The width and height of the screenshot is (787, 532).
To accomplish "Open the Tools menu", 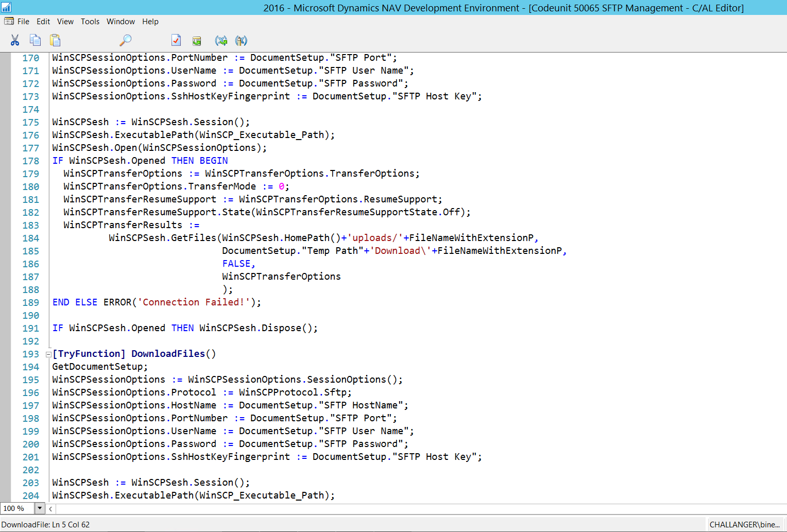I will [x=90, y=21].
